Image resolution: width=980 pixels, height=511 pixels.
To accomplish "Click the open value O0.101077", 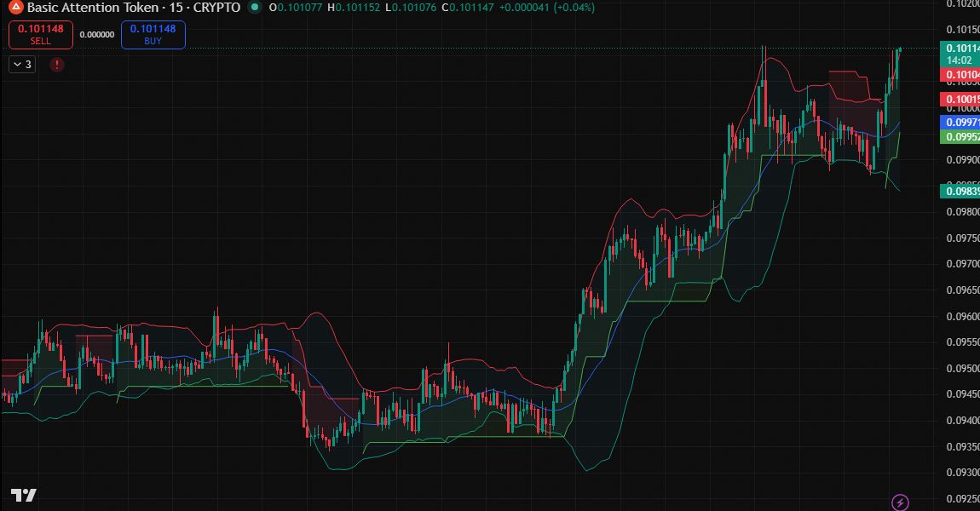I will (x=296, y=8).
